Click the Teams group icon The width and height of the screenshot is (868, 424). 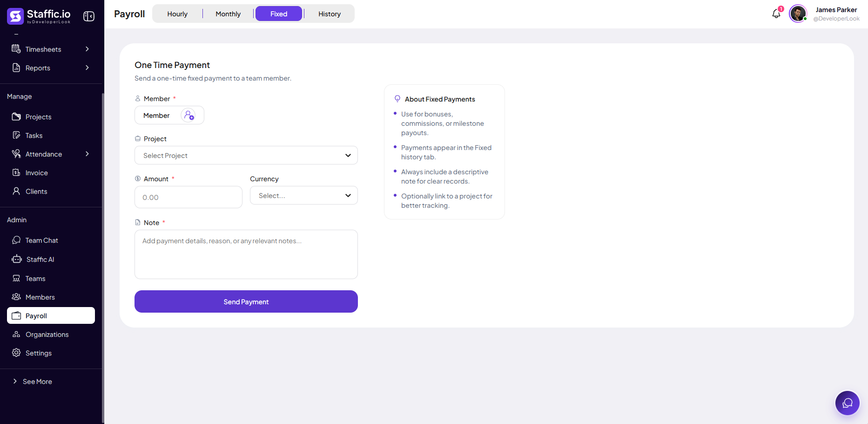pos(16,278)
